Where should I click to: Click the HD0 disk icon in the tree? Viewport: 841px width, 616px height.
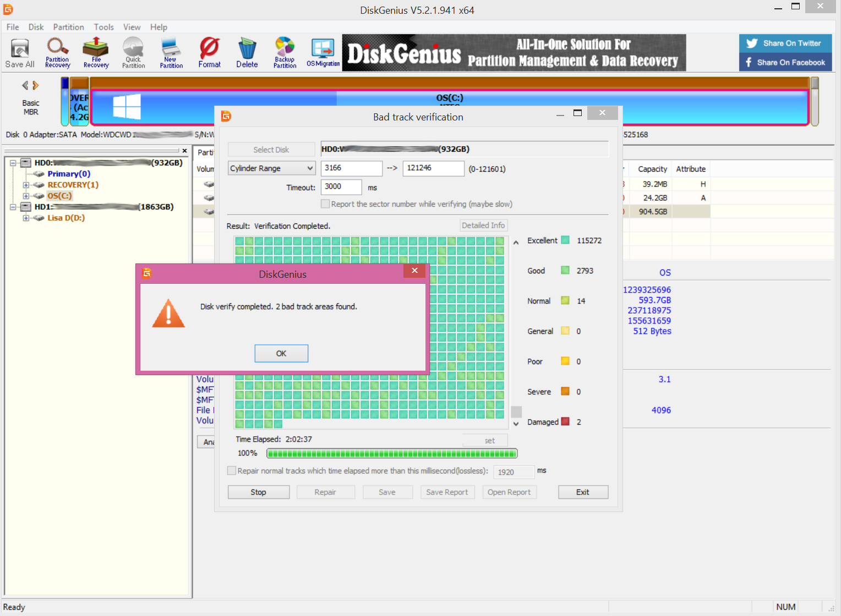[26, 163]
